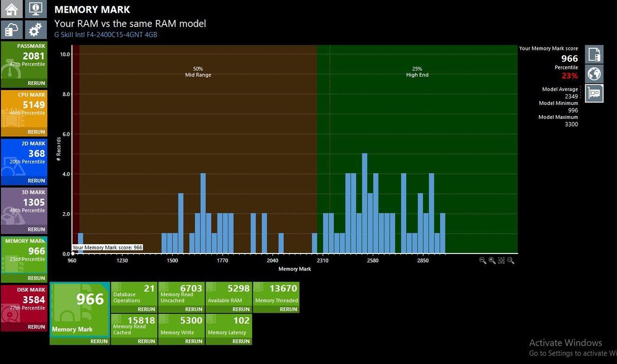Click the globe web comparison icon
This screenshot has width=617, height=364.
594,74
